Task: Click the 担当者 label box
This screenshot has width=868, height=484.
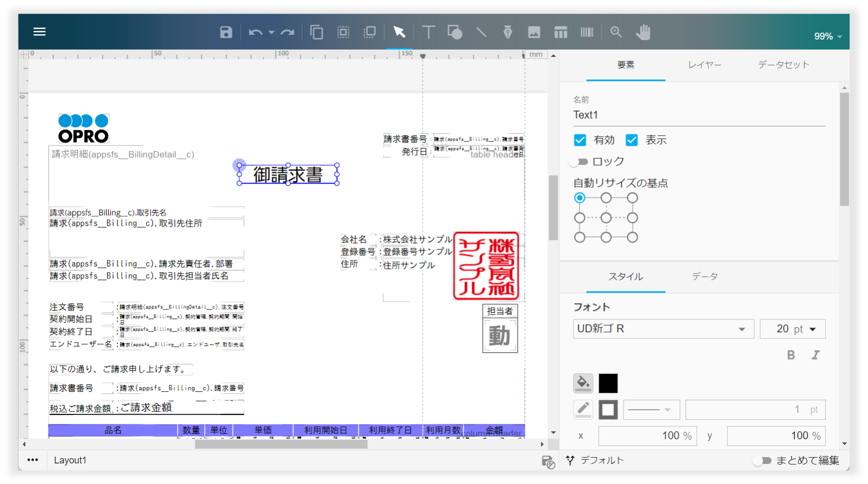Action: click(500, 311)
